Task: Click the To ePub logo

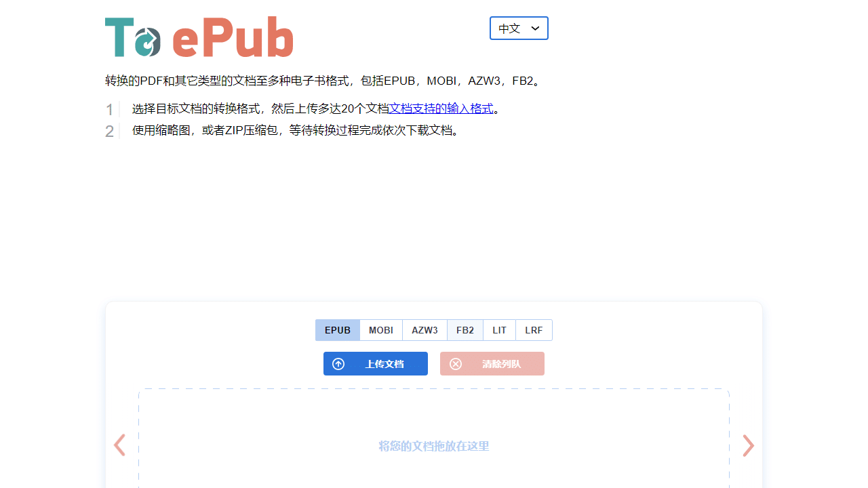Action: [199, 37]
